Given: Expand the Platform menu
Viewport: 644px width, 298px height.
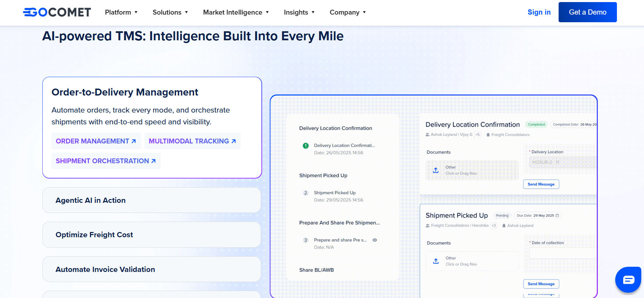Looking at the screenshot, I should click(121, 13).
